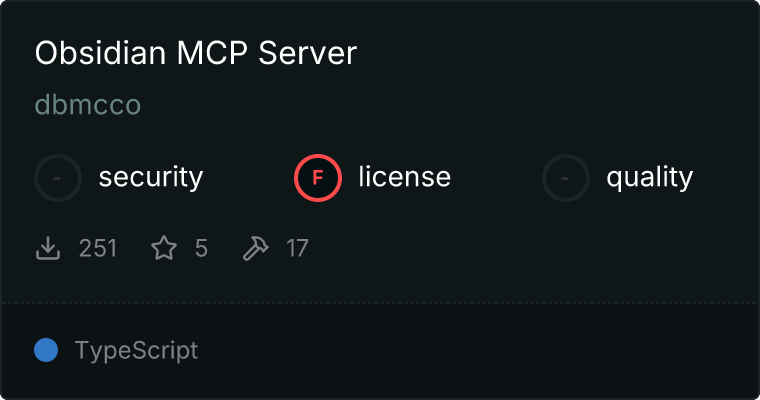The image size is (760, 400).
Task: Click the TypeScript language label
Action: (x=136, y=351)
